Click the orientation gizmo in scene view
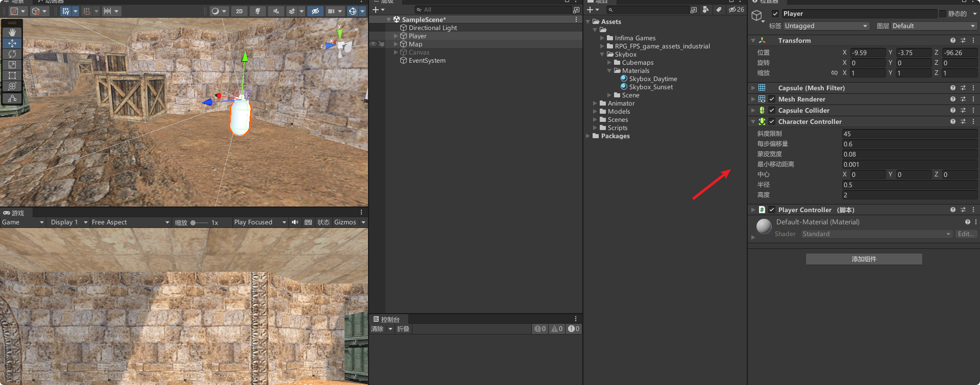 [x=341, y=45]
